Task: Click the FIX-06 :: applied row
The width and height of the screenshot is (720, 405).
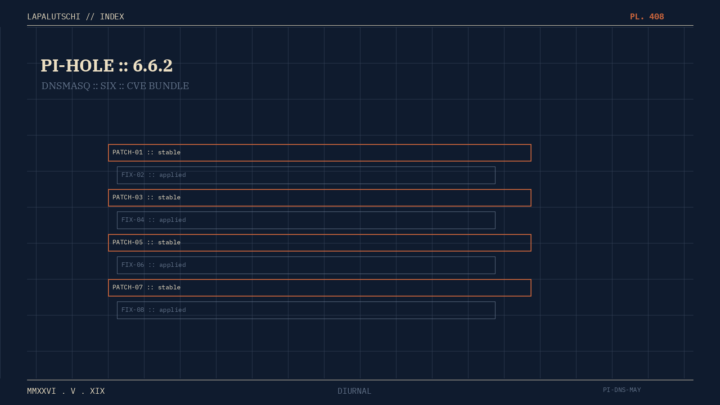Action: pos(306,265)
